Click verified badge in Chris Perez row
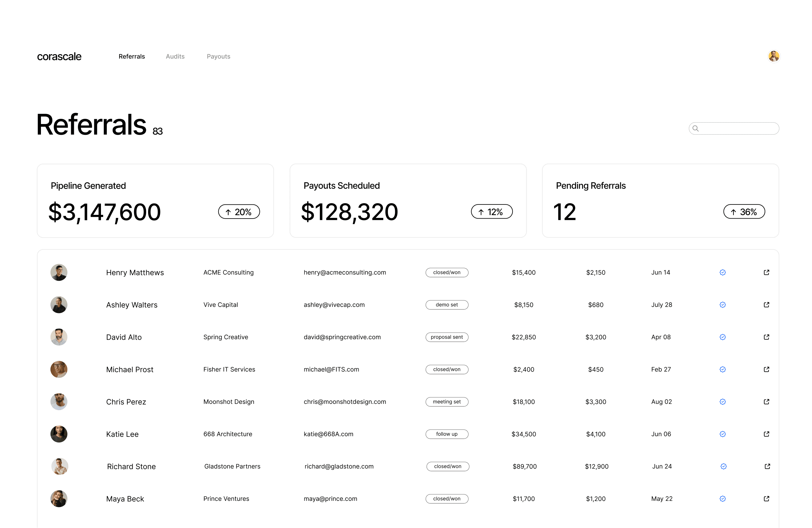812x528 pixels. click(723, 402)
